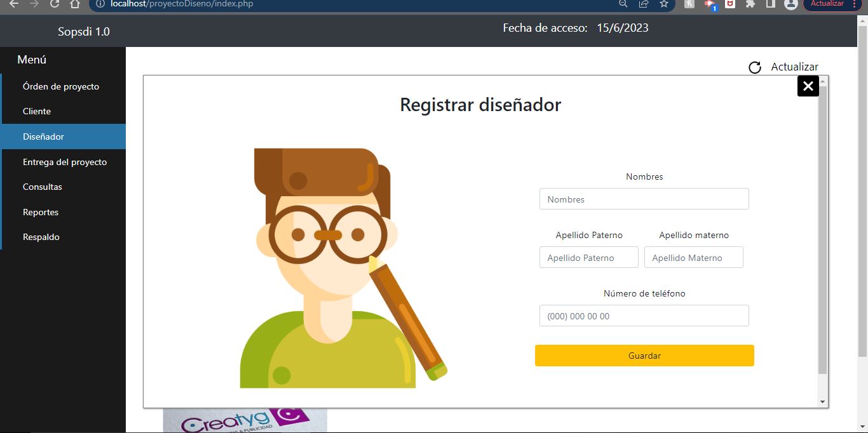
Task: Open the Diseñador menu section
Action: (43, 137)
